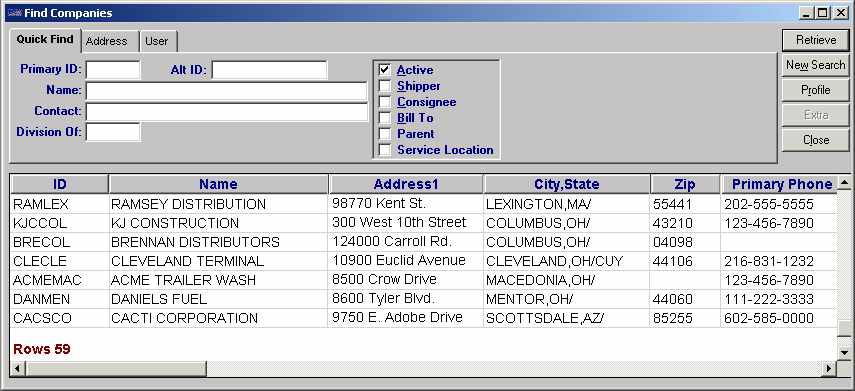The height and width of the screenshot is (391, 855).
Task: Start a New Search
Action: (816, 65)
